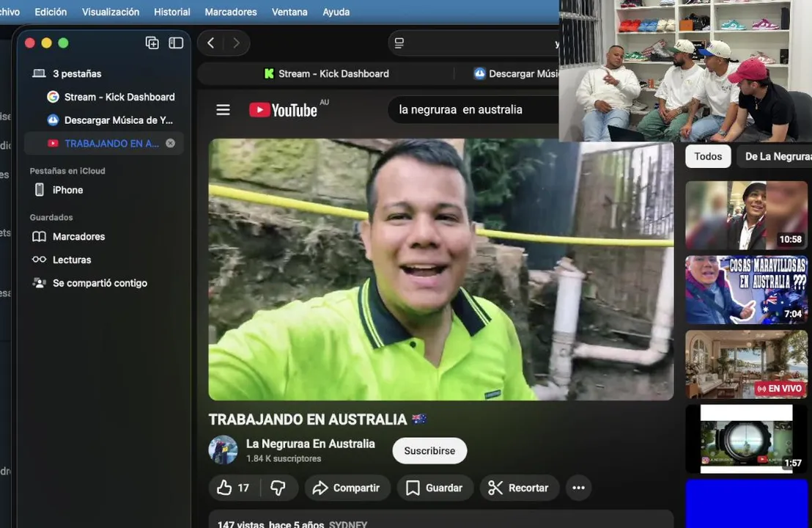
Task: Select Descargar Música de Y... sidebar tab
Action: click(x=105, y=120)
